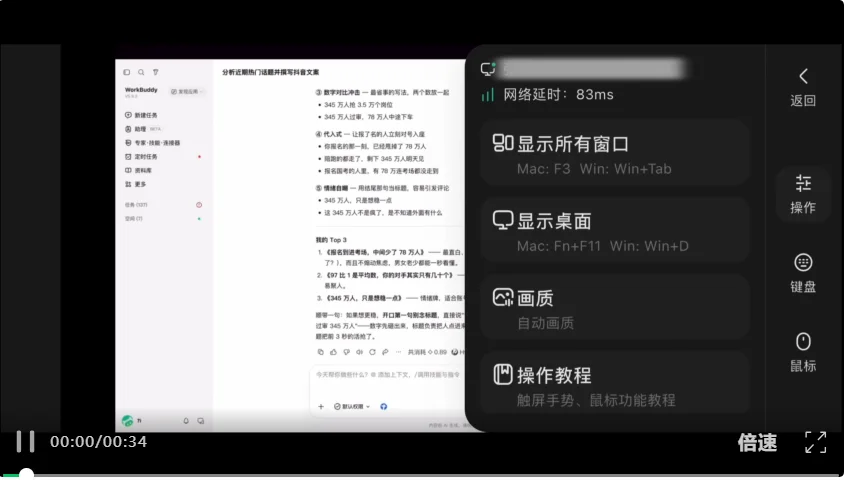Enter fullscreen video mode
This screenshot has height=480, width=844.
[815, 442]
